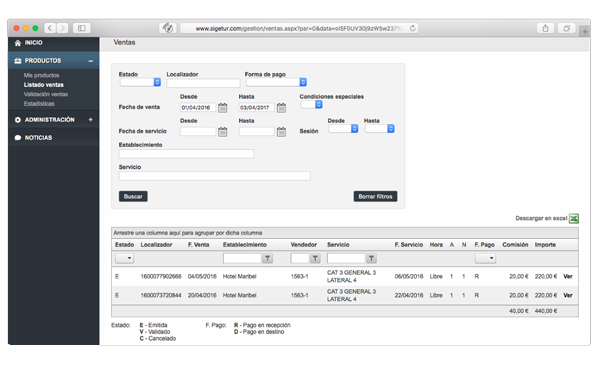Image resolution: width=602 pixels, height=368 pixels.
Task: Open the Condiciones especiales dropdown
Action: [x=311, y=104]
